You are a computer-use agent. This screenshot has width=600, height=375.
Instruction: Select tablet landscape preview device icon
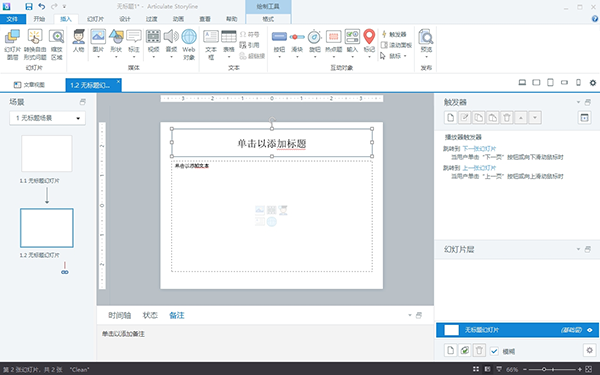click(536, 82)
